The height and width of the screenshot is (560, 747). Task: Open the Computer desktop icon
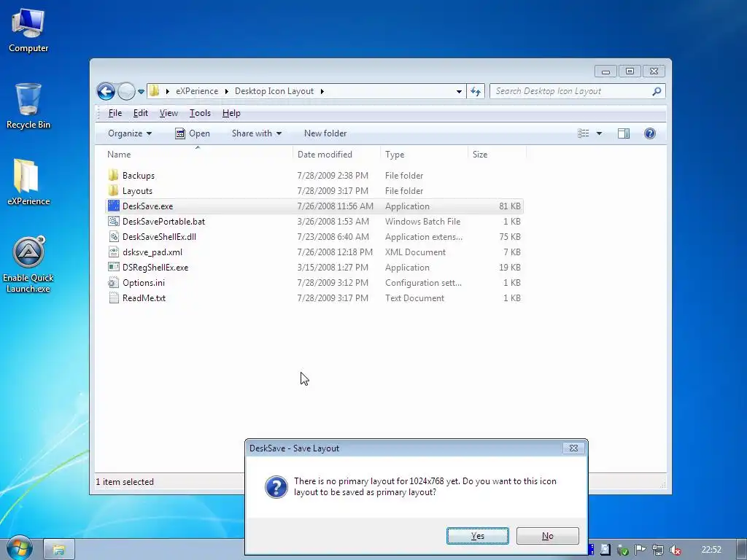28,30
